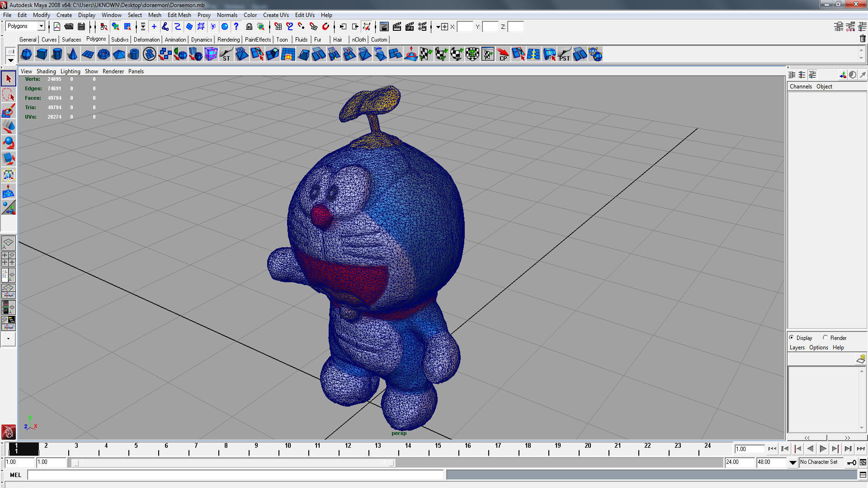
Task: Click frame 12 on the time slider
Action: click(x=348, y=446)
